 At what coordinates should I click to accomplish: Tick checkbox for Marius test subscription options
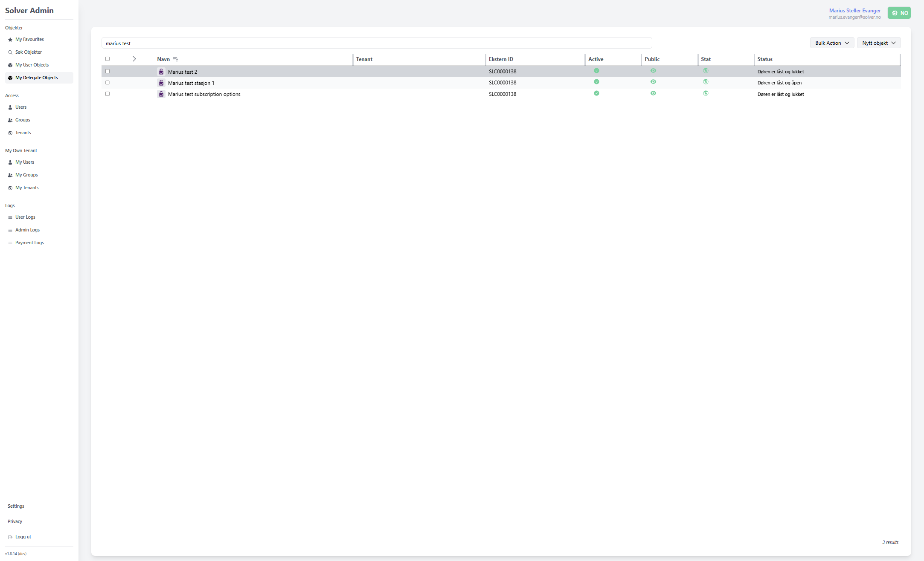click(108, 94)
